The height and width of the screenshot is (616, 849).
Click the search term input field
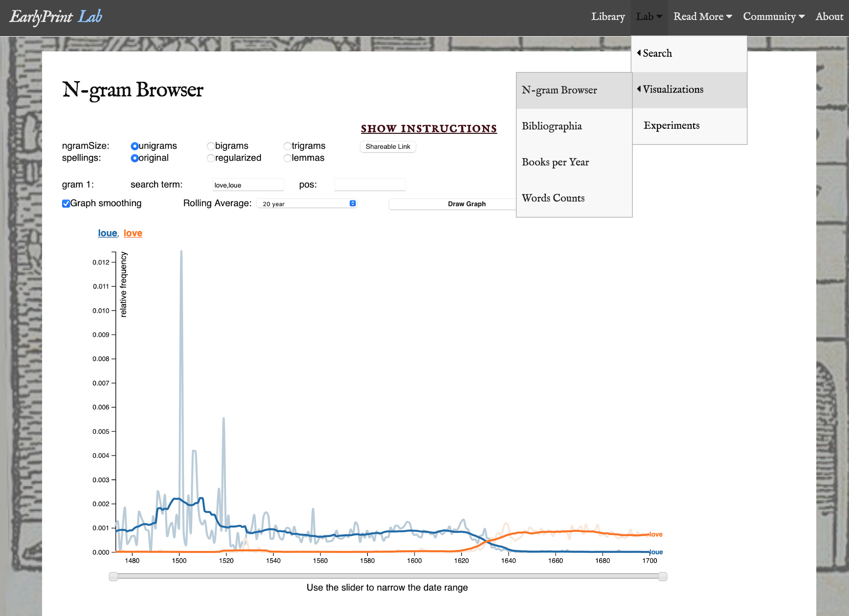pyautogui.click(x=248, y=185)
